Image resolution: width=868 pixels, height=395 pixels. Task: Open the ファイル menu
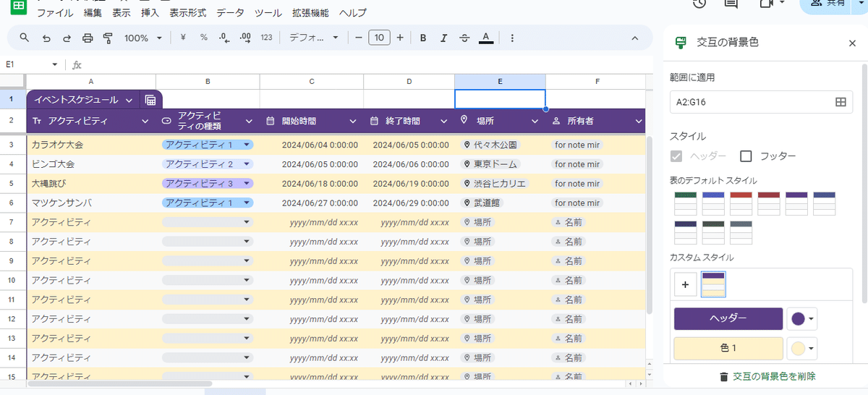pyautogui.click(x=55, y=13)
